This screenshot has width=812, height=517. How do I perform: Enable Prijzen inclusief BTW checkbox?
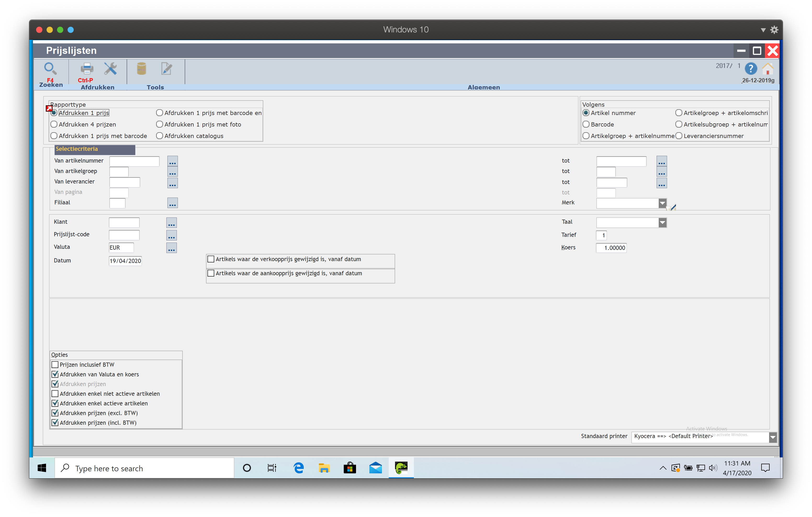click(55, 365)
